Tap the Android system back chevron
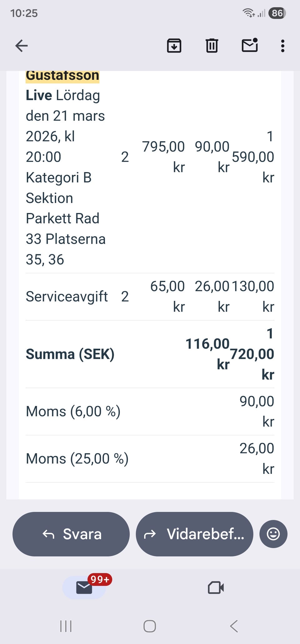 click(234, 626)
